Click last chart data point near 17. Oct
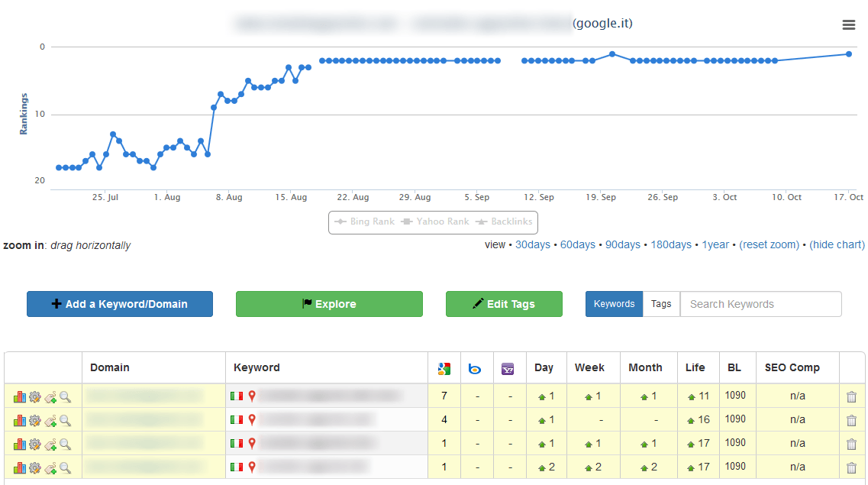868x485 pixels. (x=849, y=54)
